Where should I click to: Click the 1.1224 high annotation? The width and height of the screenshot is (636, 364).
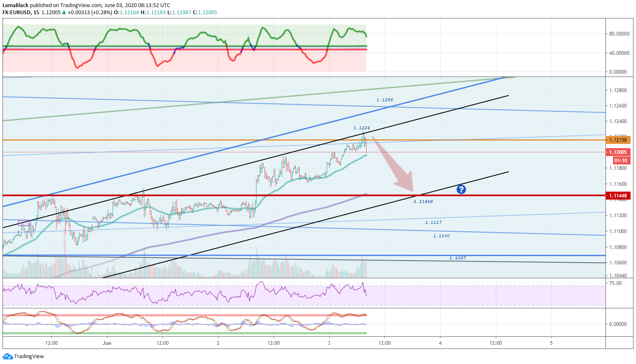362,128
